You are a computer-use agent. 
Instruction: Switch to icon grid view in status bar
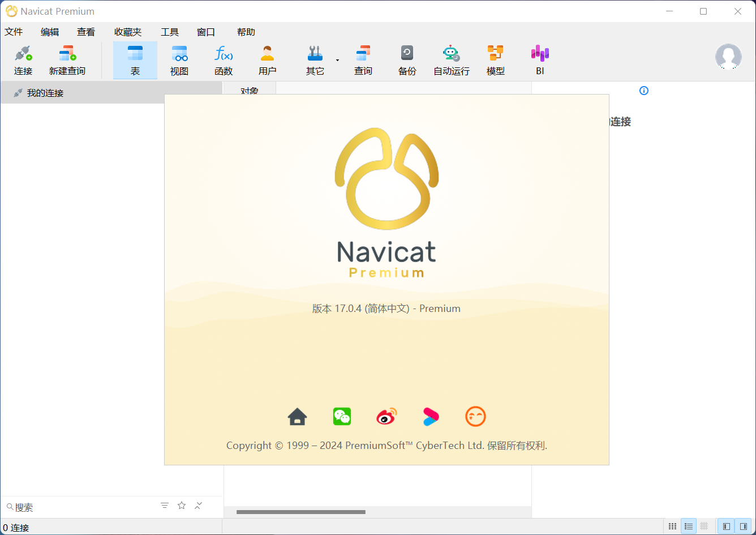[x=672, y=527]
